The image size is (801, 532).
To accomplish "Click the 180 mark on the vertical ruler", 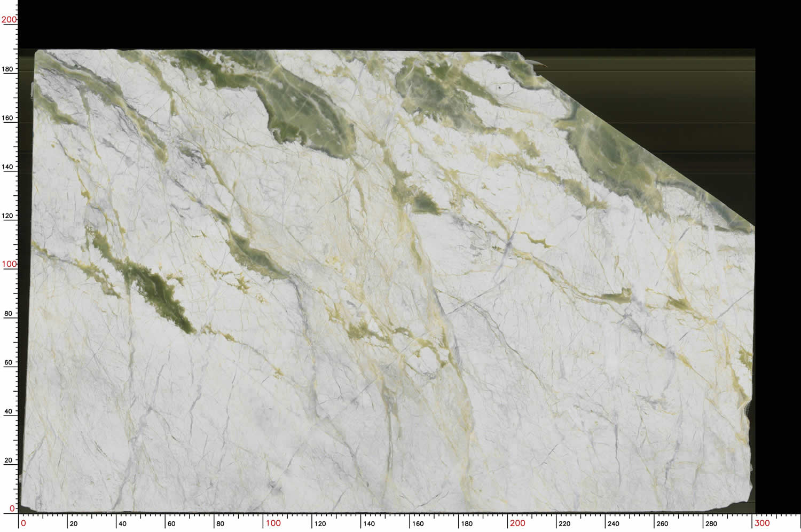I will click(x=8, y=69).
